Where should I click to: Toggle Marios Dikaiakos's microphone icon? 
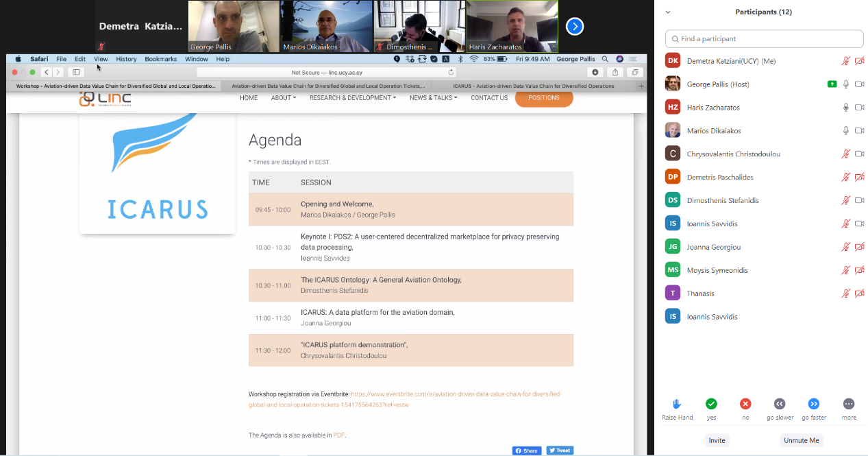(x=846, y=131)
